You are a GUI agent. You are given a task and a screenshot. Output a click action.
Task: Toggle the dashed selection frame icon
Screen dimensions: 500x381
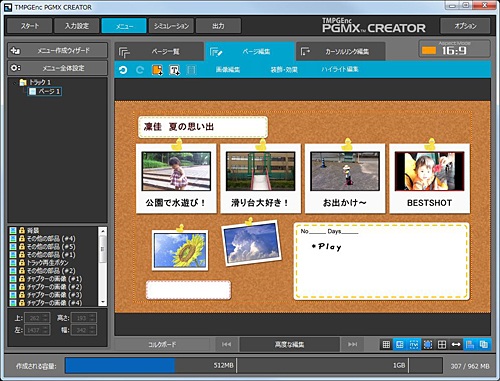click(428, 344)
